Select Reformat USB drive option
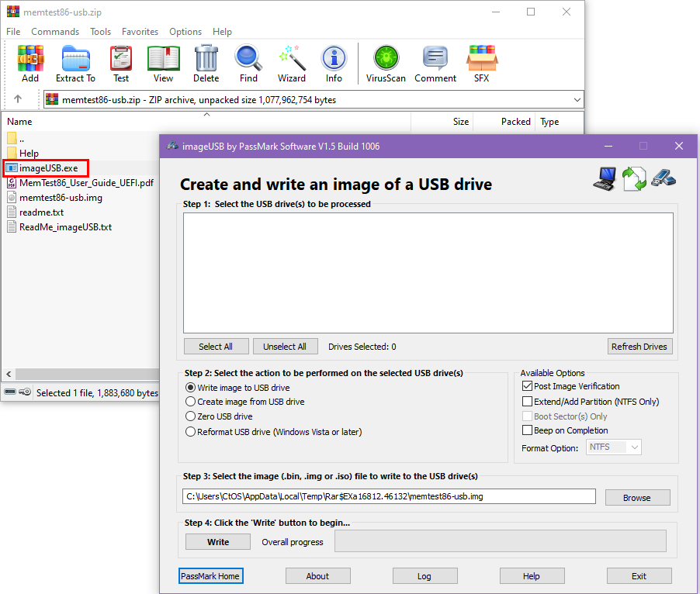Image resolution: width=700 pixels, height=594 pixels. [274, 432]
